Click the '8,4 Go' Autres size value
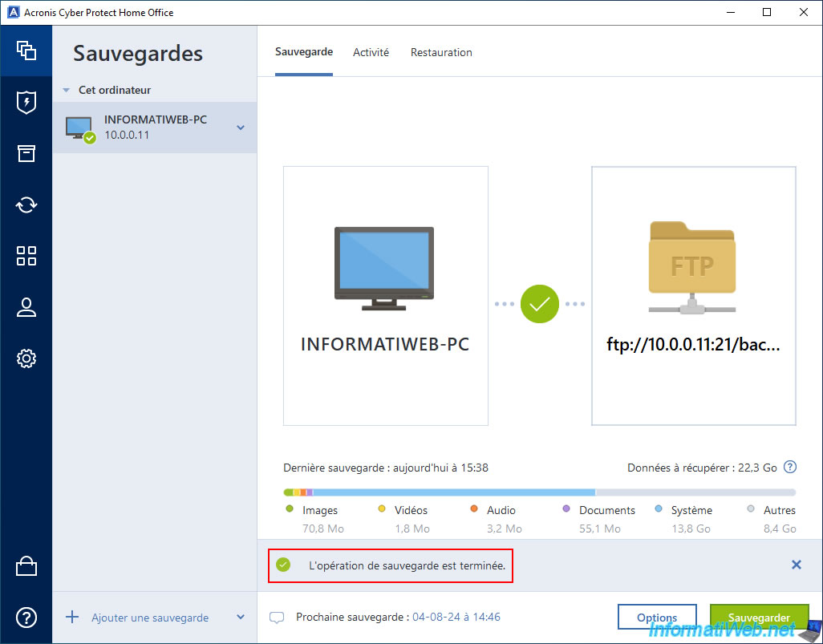 [x=780, y=529]
